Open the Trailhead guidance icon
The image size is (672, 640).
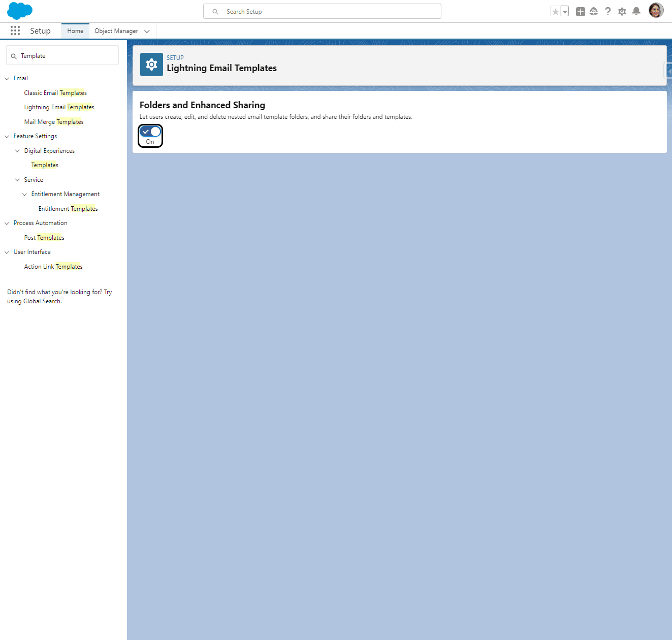(594, 11)
